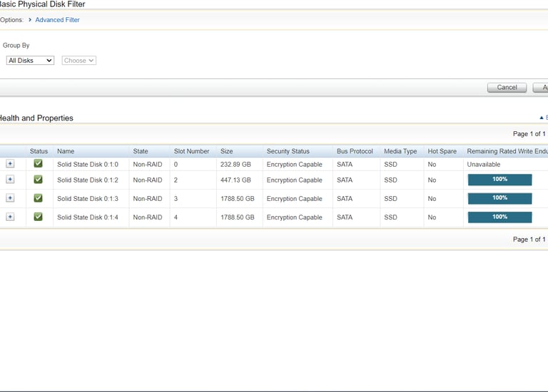The image size is (548, 392).
Task: Sort by the Size column header
Action: 226,151
